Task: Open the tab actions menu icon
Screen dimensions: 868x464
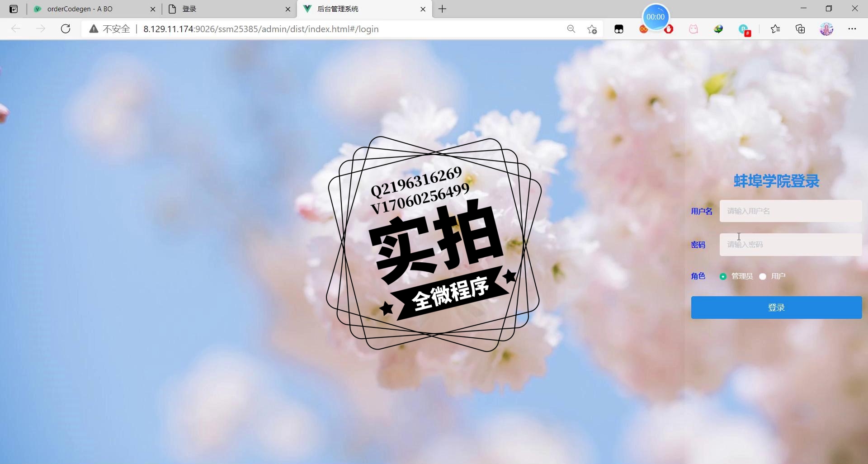Action: 14,9
